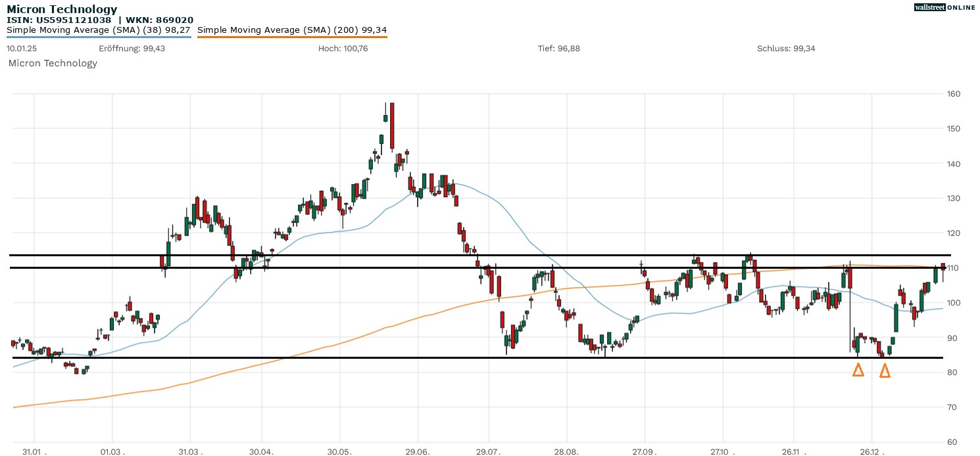The height and width of the screenshot is (456, 980).
Task: Click the 29.06. date on the time axis
Action: (x=418, y=452)
